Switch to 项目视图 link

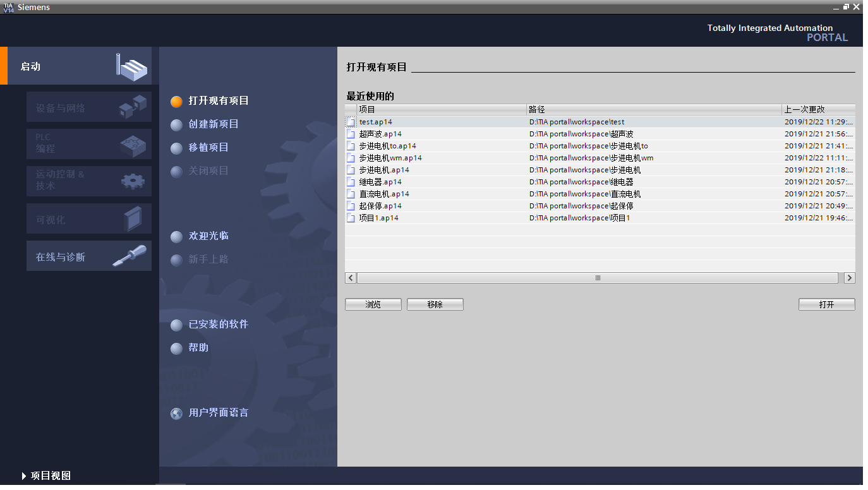point(51,476)
